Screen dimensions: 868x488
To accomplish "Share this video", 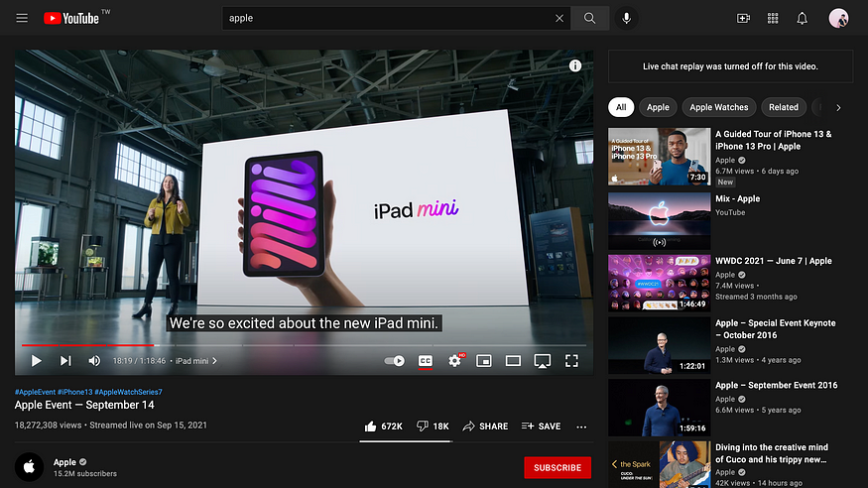I will pyautogui.click(x=485, y=427).
